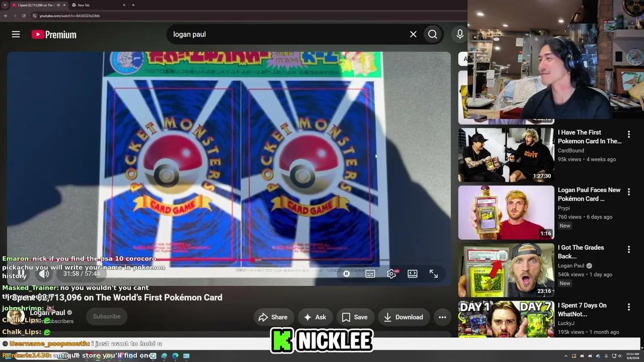Save video to a playlist
This screenshot has width=644, height=362.
[x=355, y=317]
